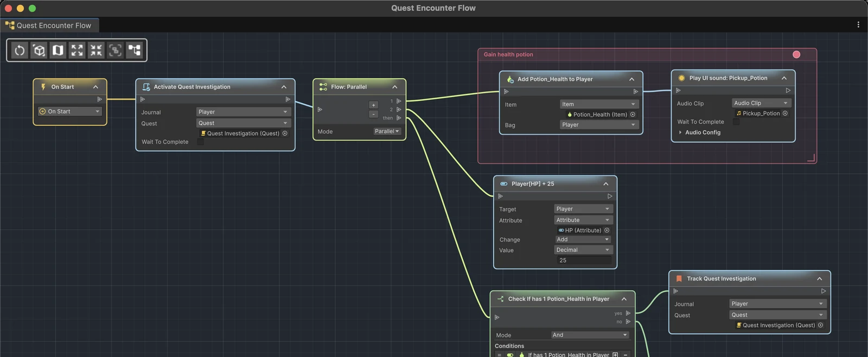Enable Wait To Complete on Play UI sound
Screen dimensions: 868x357
[736, 122]
